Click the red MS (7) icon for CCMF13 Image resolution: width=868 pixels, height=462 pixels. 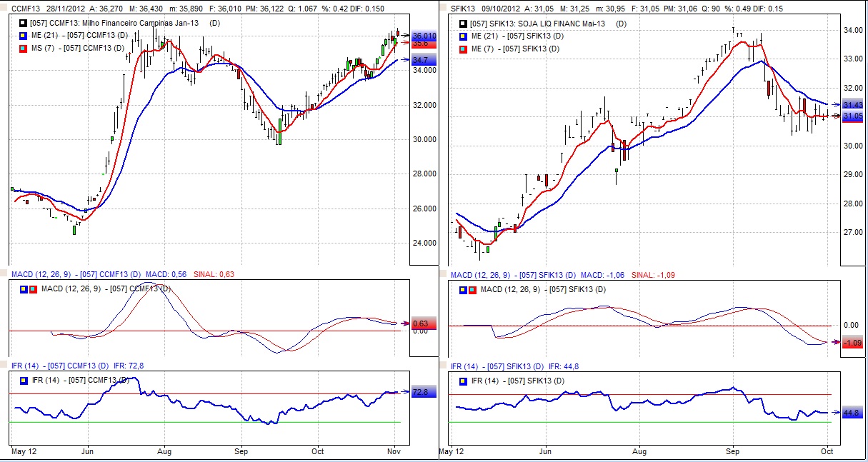[24, 48]
